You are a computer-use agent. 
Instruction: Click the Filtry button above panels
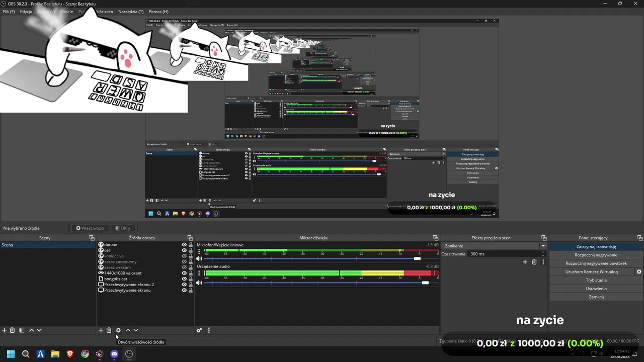pyautogui.click(x=123, y=228)
